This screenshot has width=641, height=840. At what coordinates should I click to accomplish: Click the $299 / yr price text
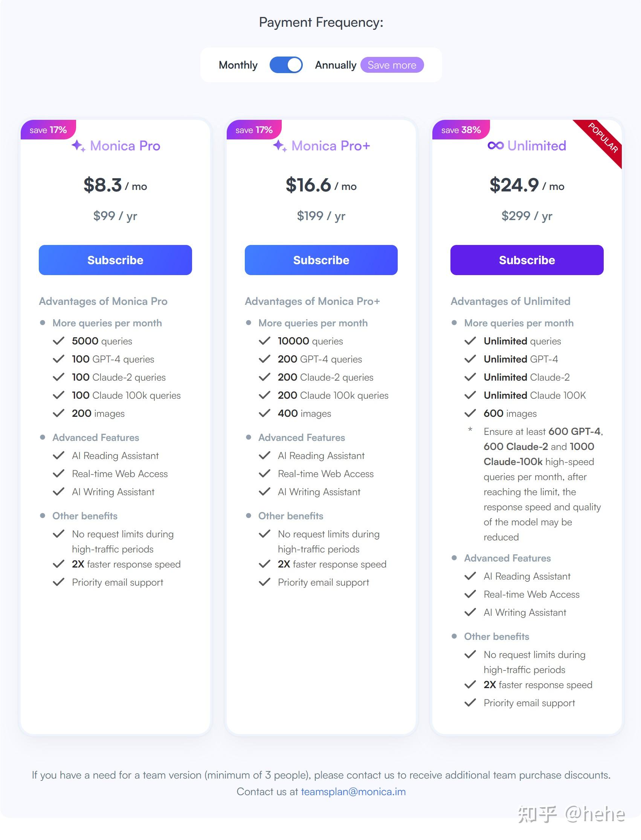(x=527, y=216)
